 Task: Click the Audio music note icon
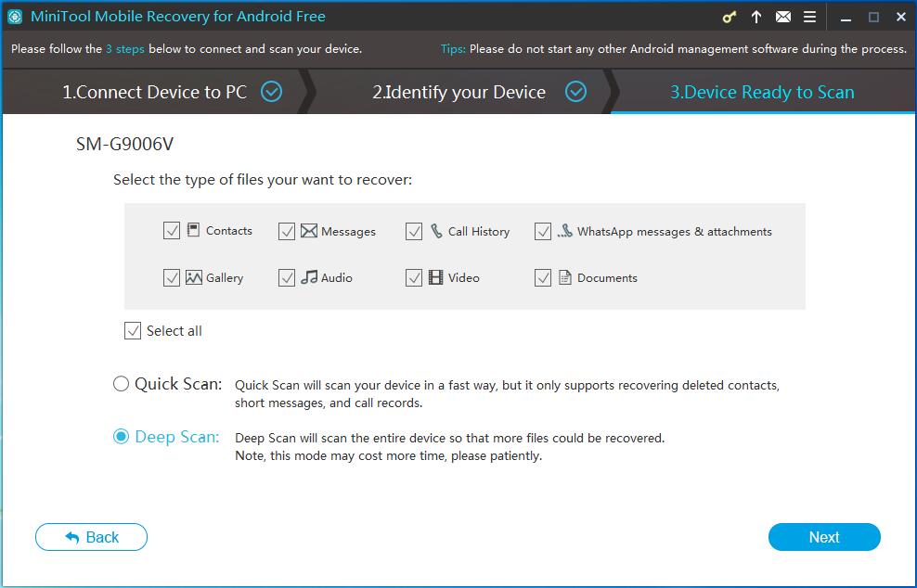[x=309, y=277]
